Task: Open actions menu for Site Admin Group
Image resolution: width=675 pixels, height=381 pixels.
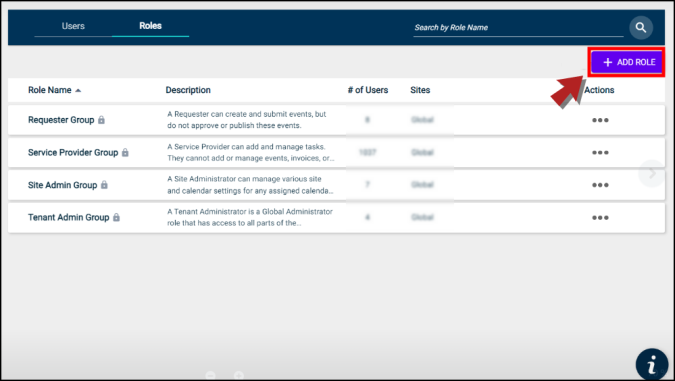Action: point(600,185)
